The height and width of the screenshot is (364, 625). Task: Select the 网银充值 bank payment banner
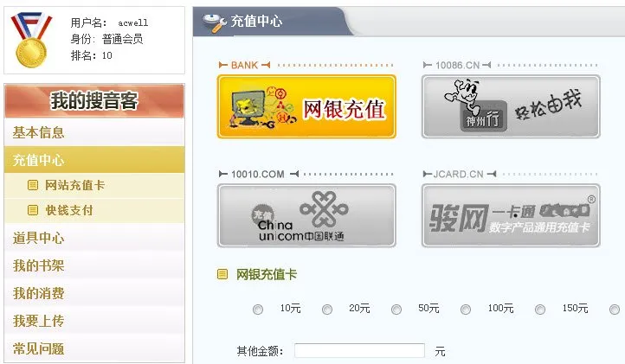(x=306, y=106)
